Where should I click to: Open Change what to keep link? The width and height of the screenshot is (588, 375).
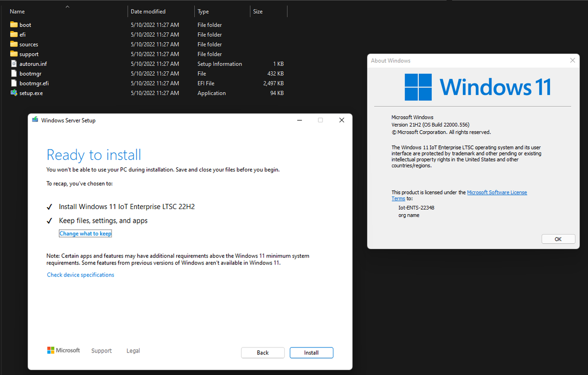[85, 233]
